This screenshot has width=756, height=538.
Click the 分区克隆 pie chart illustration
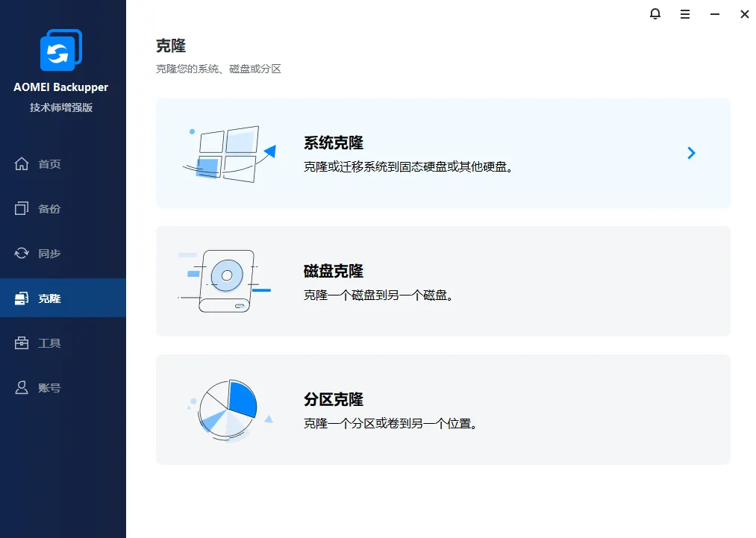pyautogui.click(x=230, y=410)
